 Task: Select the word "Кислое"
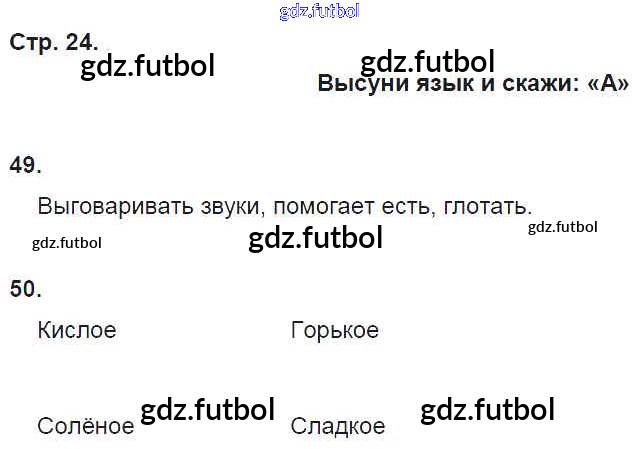pos(77,329)
